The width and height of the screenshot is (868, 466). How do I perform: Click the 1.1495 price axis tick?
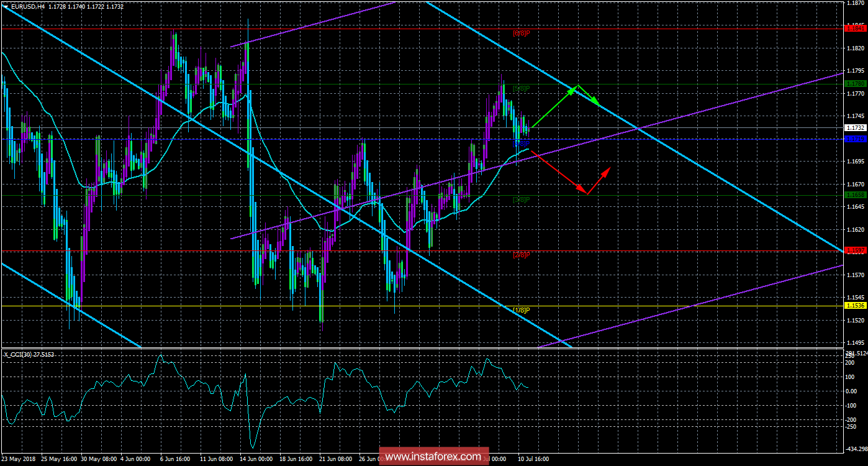tap(855, 342)
